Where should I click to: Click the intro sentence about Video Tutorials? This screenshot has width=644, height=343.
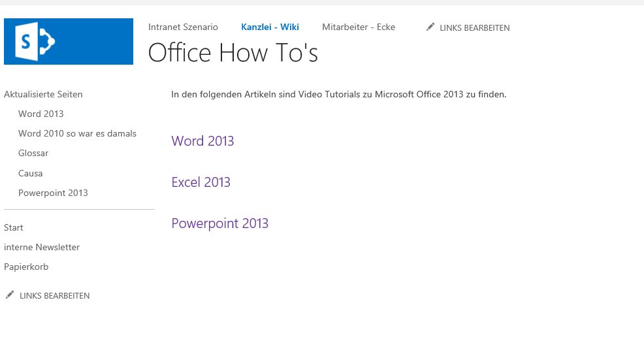[x=339, y=95]
